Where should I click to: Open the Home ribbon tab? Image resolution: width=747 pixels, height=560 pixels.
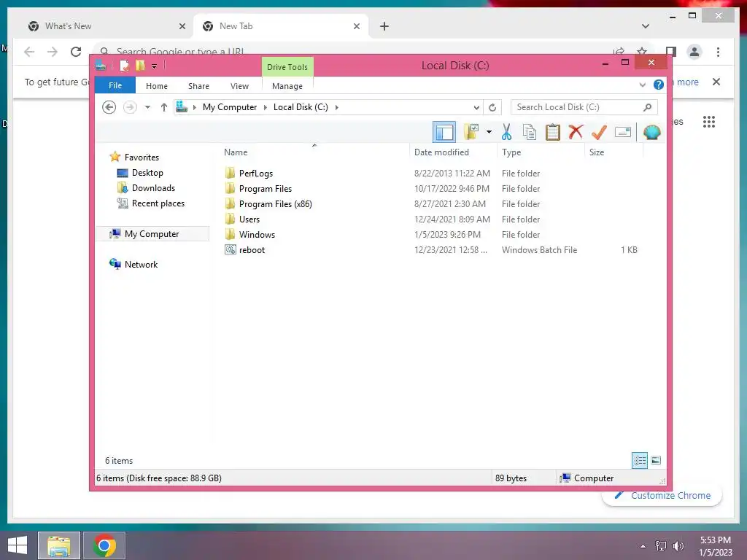pos(157,86)
